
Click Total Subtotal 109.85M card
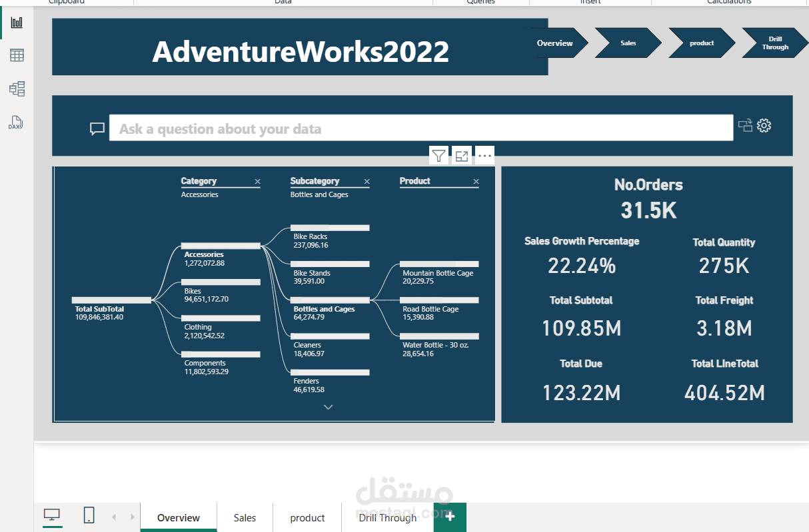(x=581, y=317)
